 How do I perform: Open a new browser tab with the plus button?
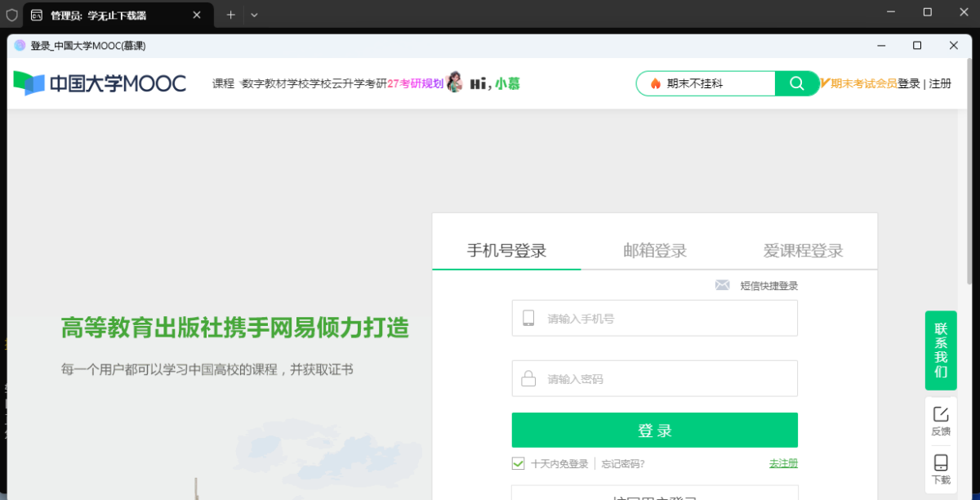pos(231,14)
